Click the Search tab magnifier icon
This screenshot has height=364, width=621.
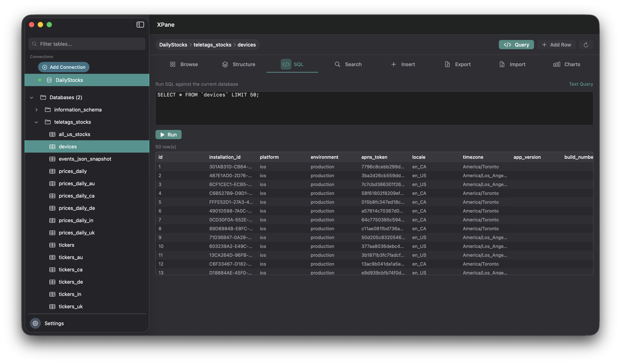pos(337,64)
